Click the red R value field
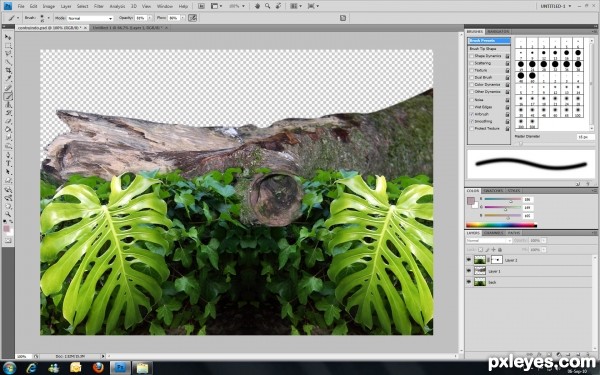Viewport: 600px width, 375px height. pos(528,199)
